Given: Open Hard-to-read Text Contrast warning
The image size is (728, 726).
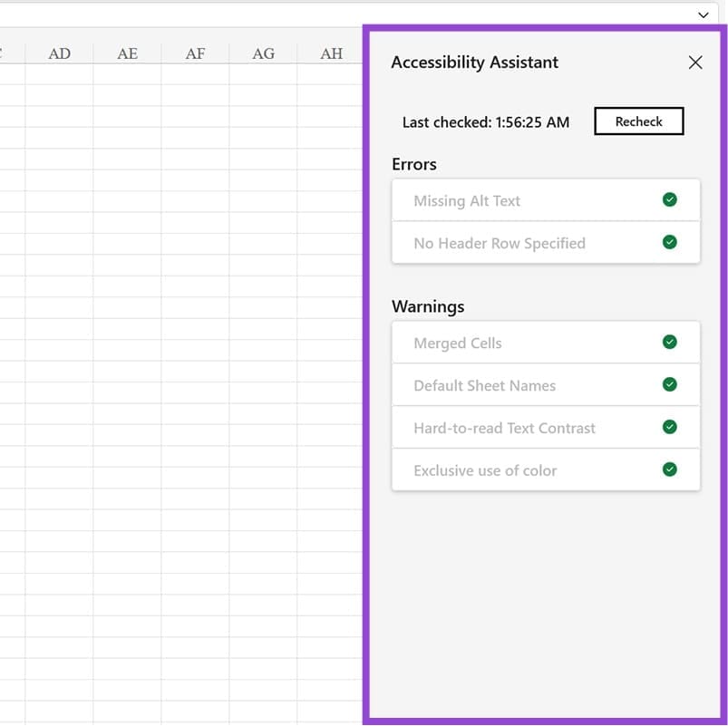Looking at the screenshot, I should [x=546, y=427].
